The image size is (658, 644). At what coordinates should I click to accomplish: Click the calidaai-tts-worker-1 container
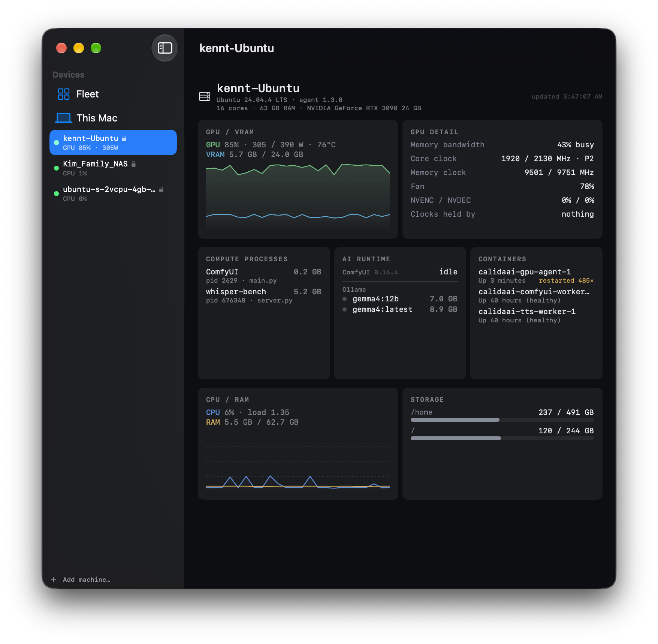click(x=536, y=315)
